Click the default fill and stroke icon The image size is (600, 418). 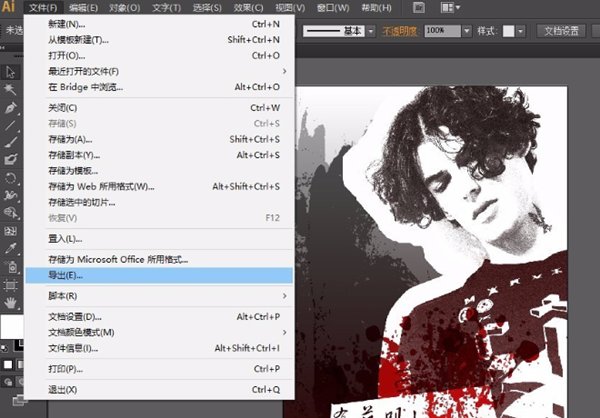[4, 348]
